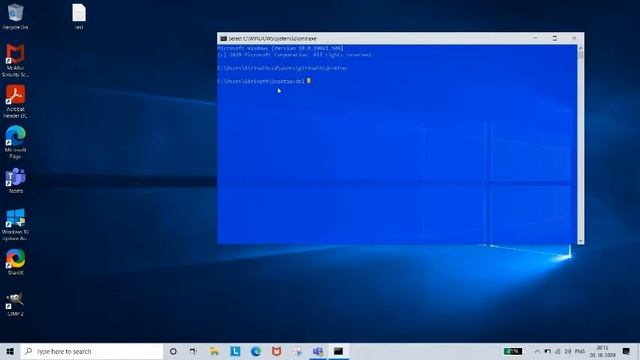Select the 'test' file on desktop
This screenshot has width=640, height=360.
point(79,16)
